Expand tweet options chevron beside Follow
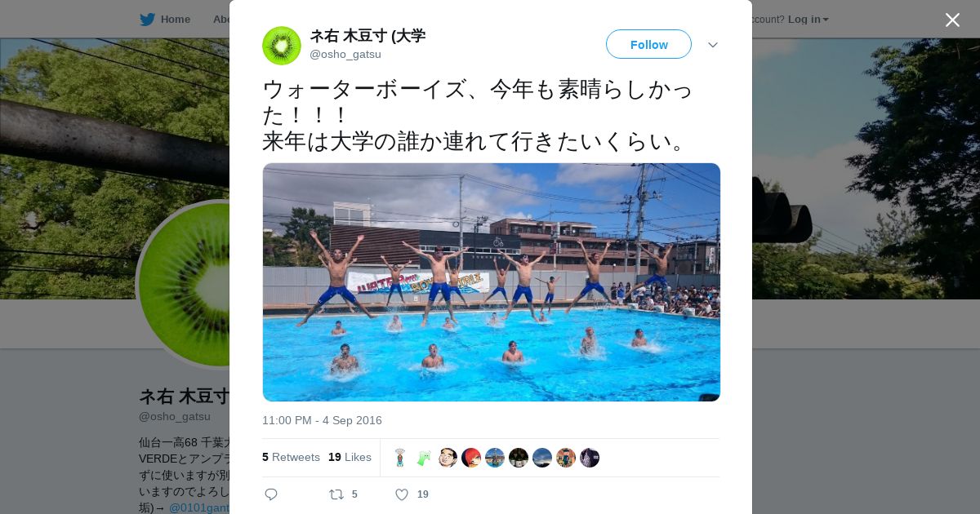This screenshot has width=980, height=514. [x=712, y=45]
